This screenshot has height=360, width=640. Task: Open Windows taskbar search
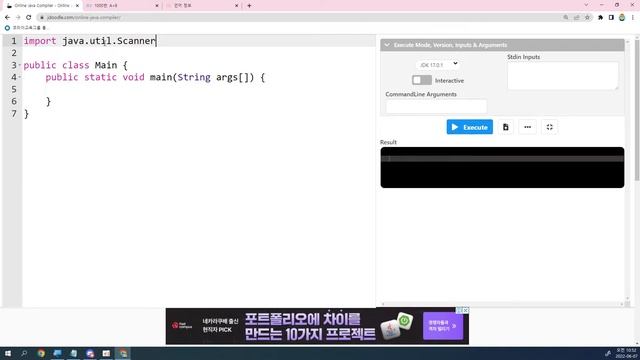(24, 353)
